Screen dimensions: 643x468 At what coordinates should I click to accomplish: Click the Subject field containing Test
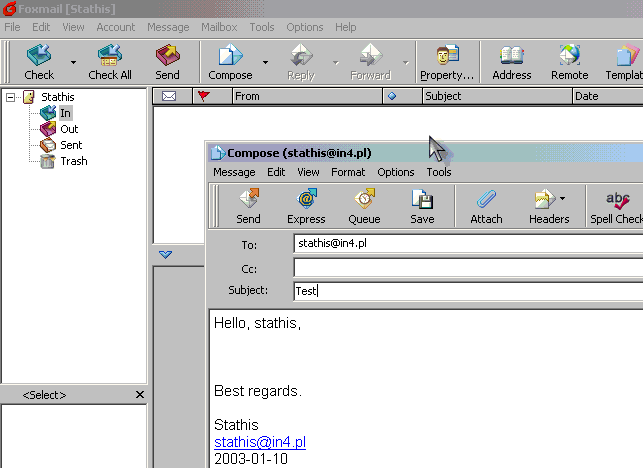click(468, 291)
